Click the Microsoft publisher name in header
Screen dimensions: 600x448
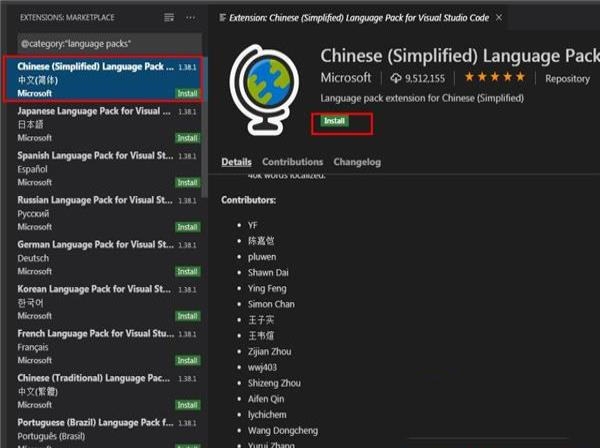tap(346, 78)
